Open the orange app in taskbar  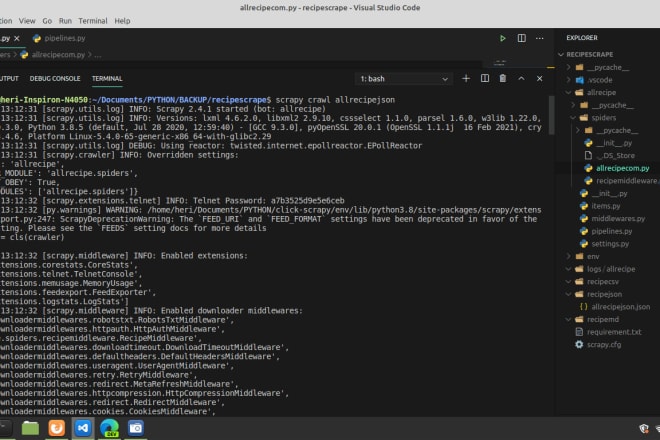(56, 428)
